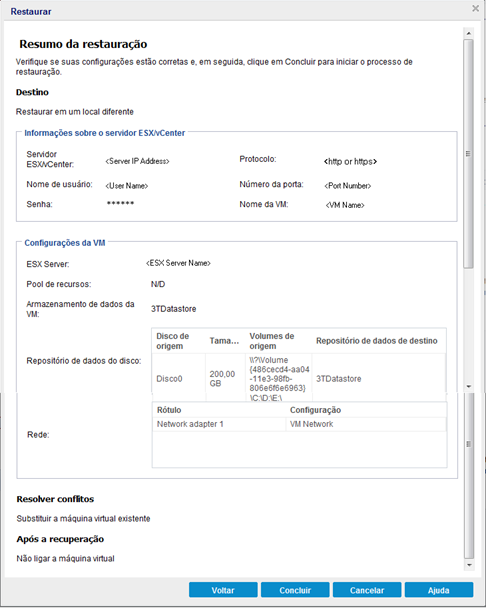The height and width of the screenshot is (608, 486).
Task: Click the upper scrollbar up arrow
Action: [x=469, y=33]
